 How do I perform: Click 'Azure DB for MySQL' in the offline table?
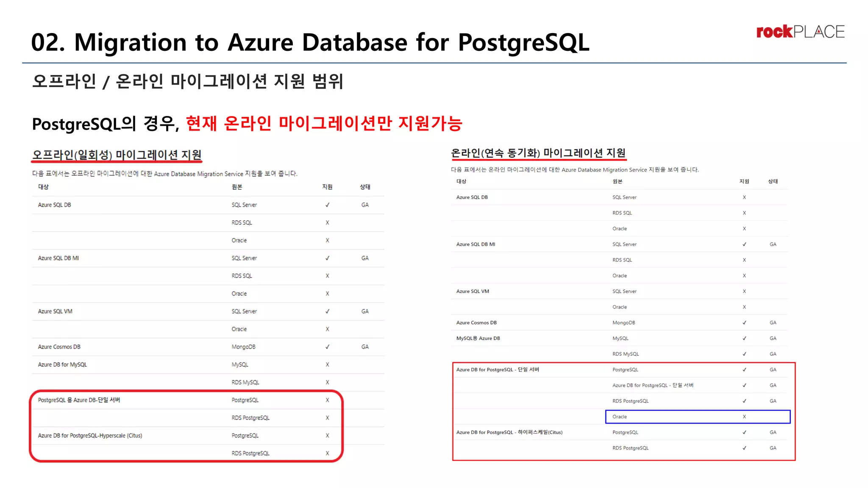(62, 365)
